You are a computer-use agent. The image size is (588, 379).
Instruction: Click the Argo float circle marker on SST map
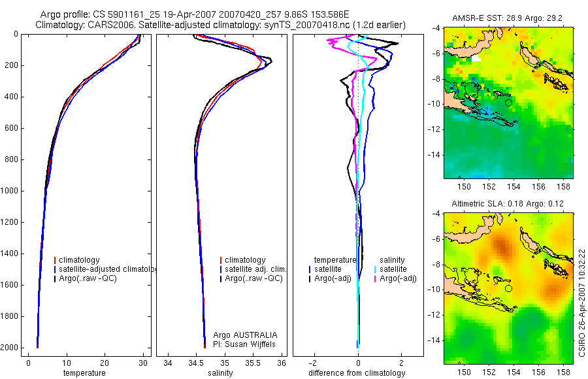coord(508,103)
